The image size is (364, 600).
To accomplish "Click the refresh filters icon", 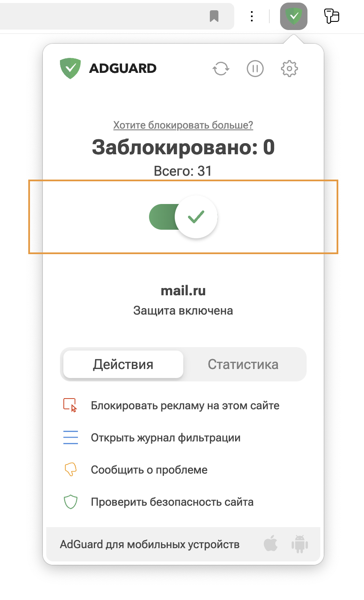I will [x=221, y=69].
